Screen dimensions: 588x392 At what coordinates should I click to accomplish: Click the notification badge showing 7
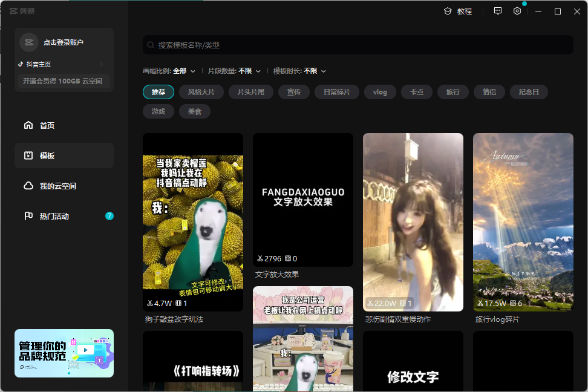tap(109, 216)
